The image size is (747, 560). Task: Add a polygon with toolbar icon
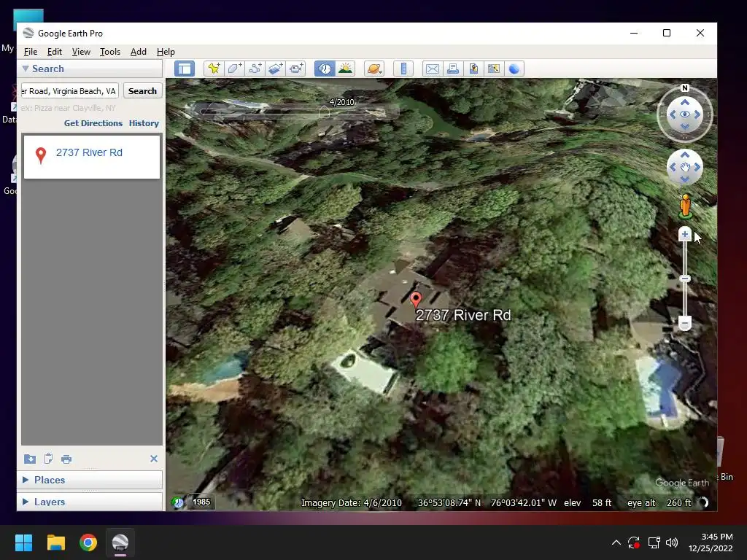click(x=234, y=69)
